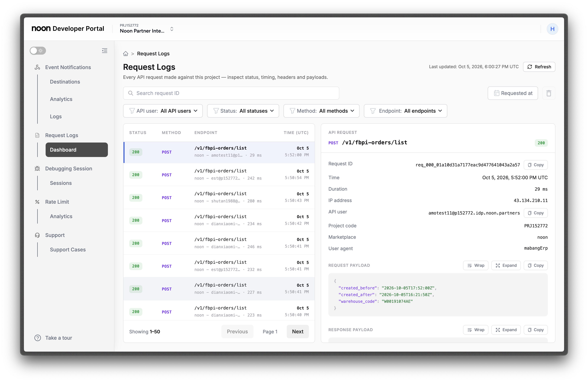
Task: Copy the response payload
Action: click(536, 330)
